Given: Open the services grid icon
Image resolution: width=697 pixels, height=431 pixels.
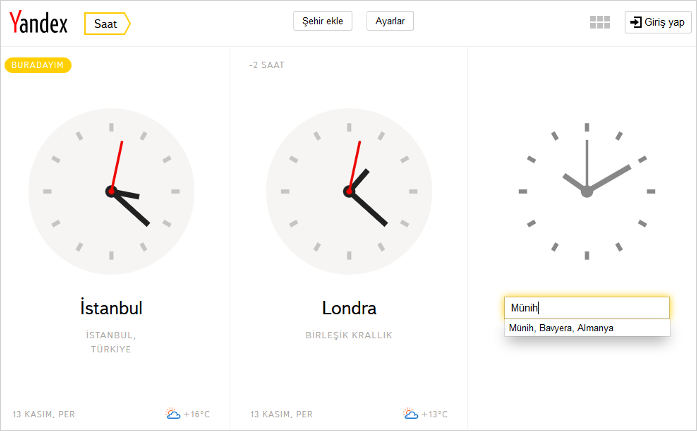Looking at the screenshot, I should (600, 22).
